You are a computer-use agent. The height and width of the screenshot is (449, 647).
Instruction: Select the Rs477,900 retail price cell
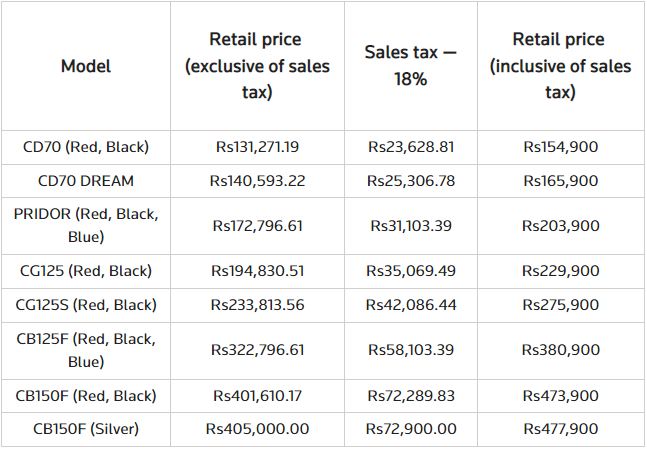(560, 428)
